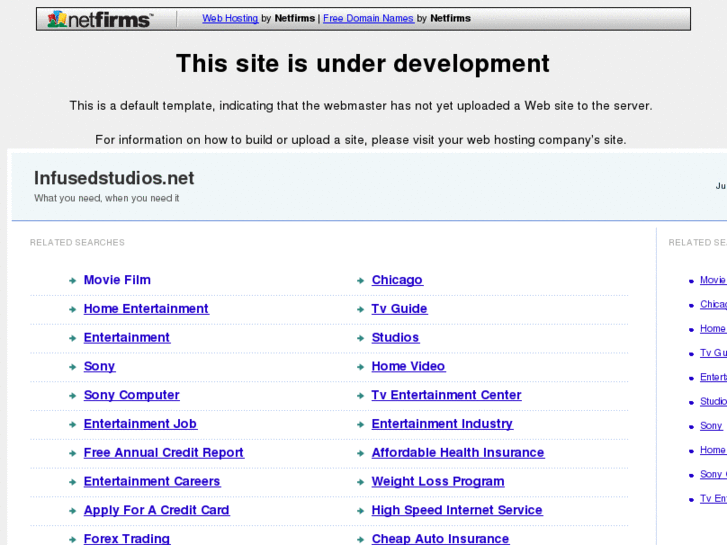Click arrow icon beside Apply For A Credit Card
The image size is (727, 545).
click(72, 511)
